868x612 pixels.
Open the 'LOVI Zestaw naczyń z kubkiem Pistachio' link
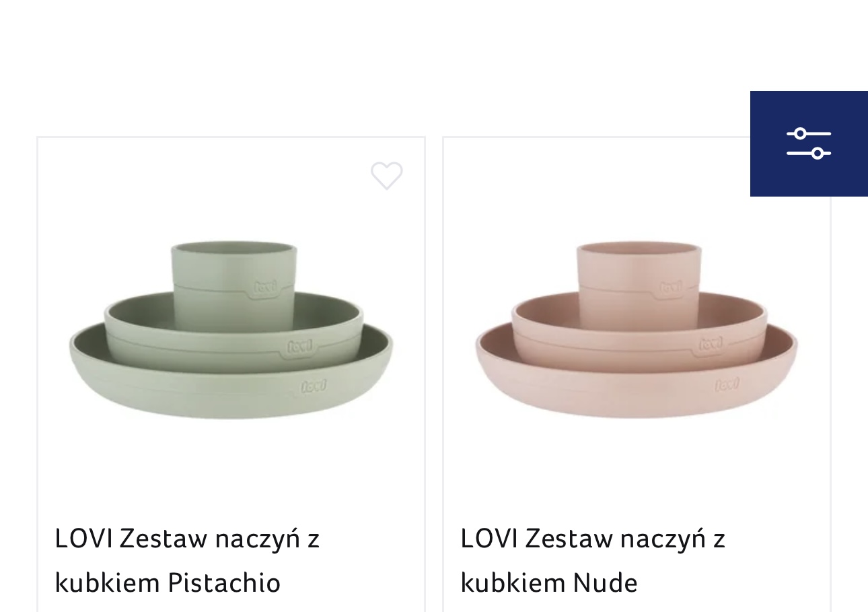[187, 560]
